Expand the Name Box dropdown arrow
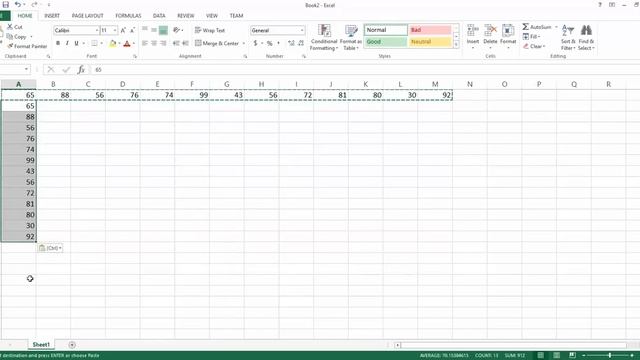This screenshot has height=360, width=640. tap(26, 69)
